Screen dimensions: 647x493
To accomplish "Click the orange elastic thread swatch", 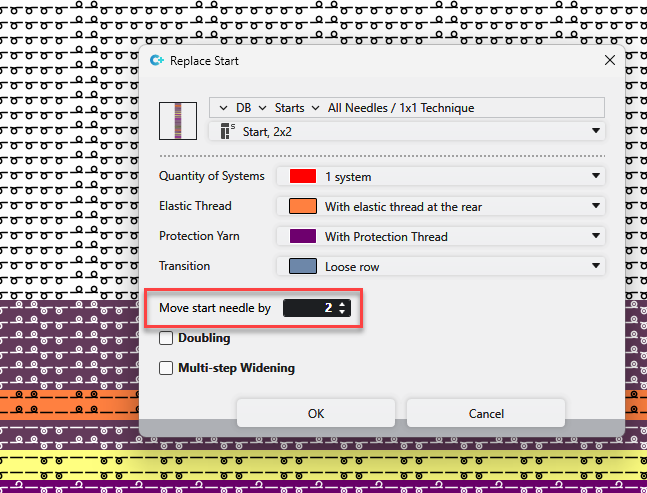I will tap(303, 207).
